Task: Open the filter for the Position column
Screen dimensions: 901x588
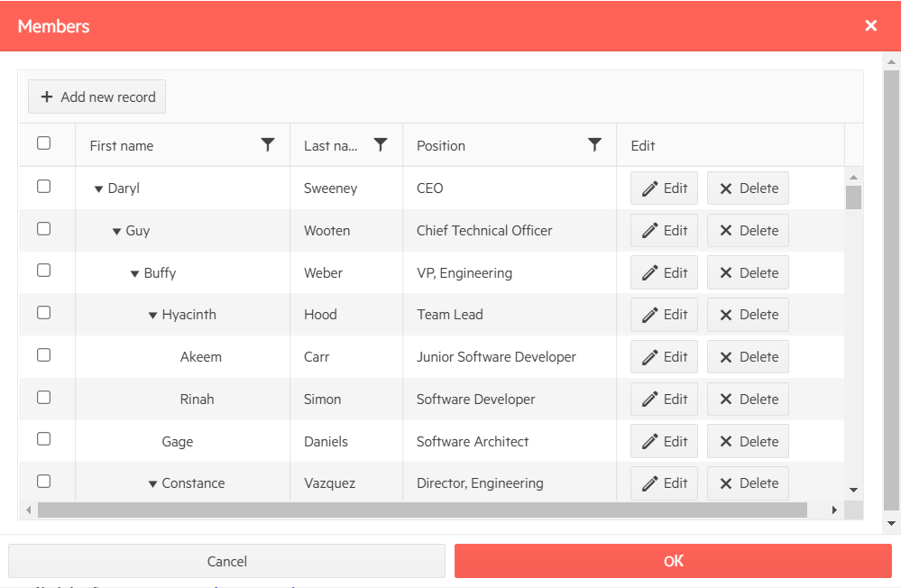Action: [x=594, y=144]
